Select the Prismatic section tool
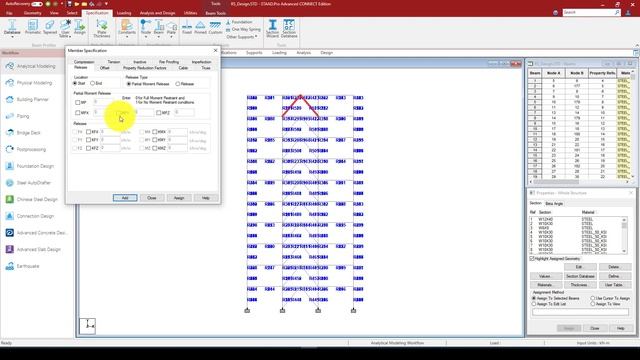640x360 pixels. (x=33, y=27)
